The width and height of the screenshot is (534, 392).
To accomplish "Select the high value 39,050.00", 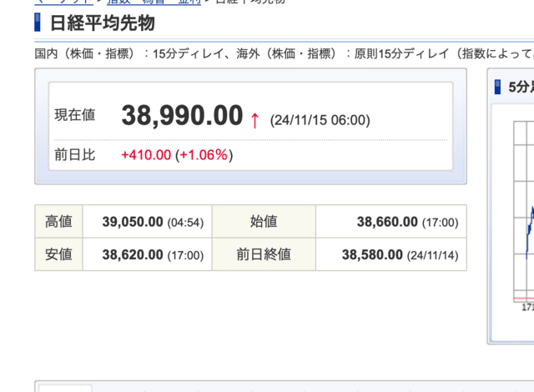I will (133, 222).
